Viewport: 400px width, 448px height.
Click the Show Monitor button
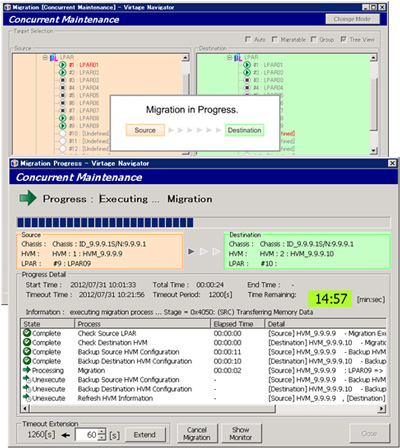[241, 433]
